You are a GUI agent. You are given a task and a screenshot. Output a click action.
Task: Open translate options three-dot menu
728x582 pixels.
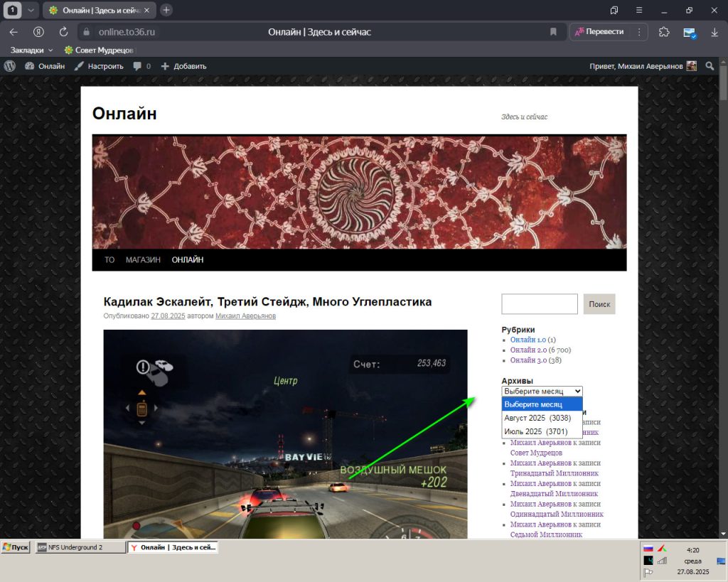[639, 32]
